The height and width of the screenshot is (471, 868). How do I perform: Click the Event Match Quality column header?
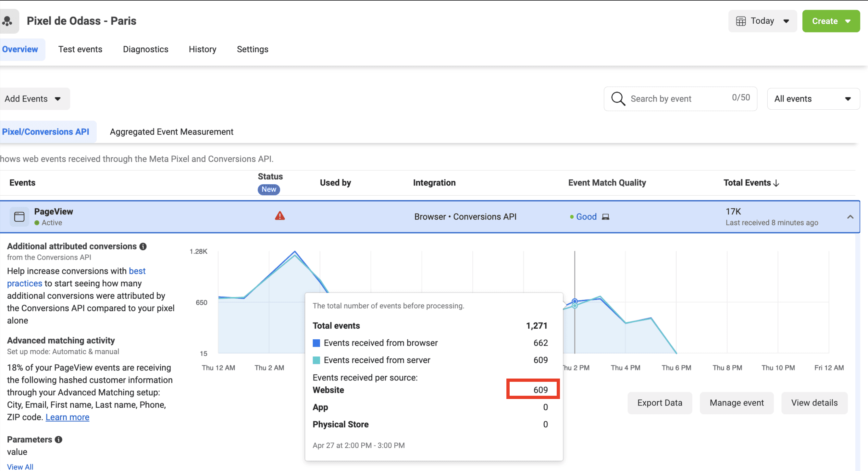[607, 183]
